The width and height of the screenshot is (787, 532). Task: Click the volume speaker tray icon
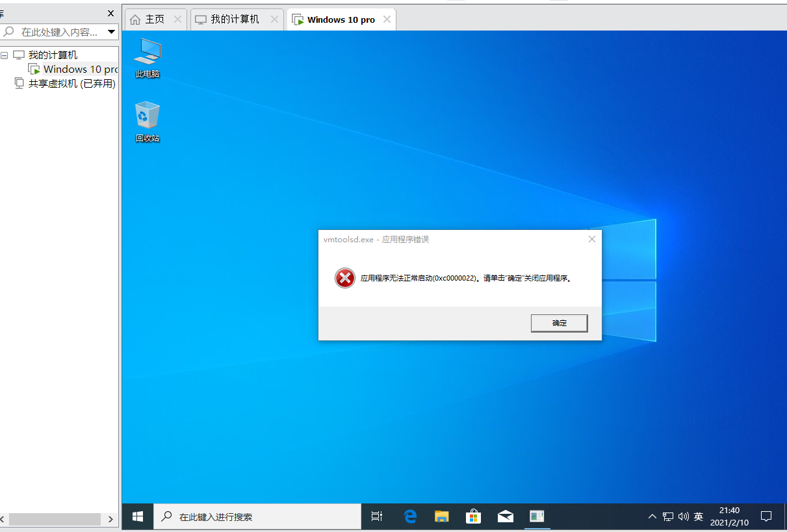point(683,516)
